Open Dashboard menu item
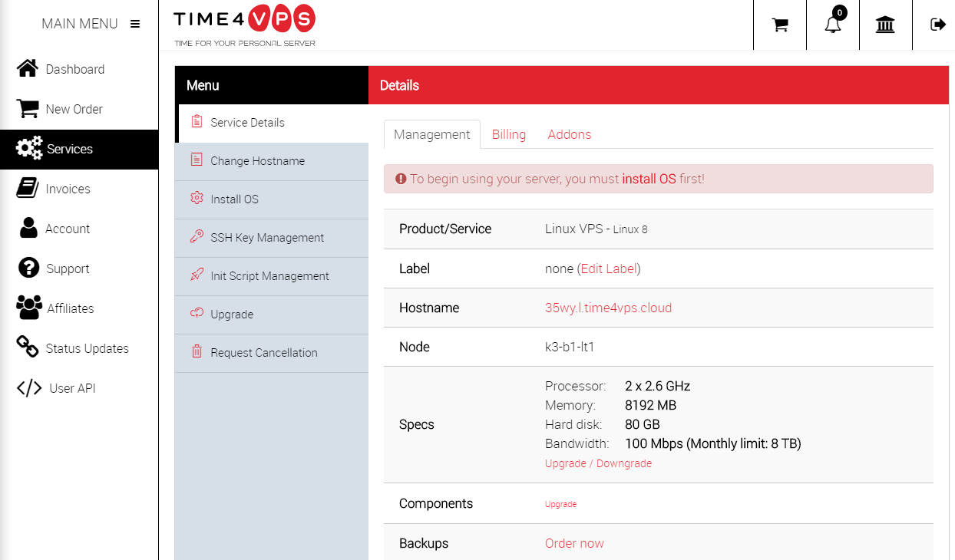 click(79, 69)
